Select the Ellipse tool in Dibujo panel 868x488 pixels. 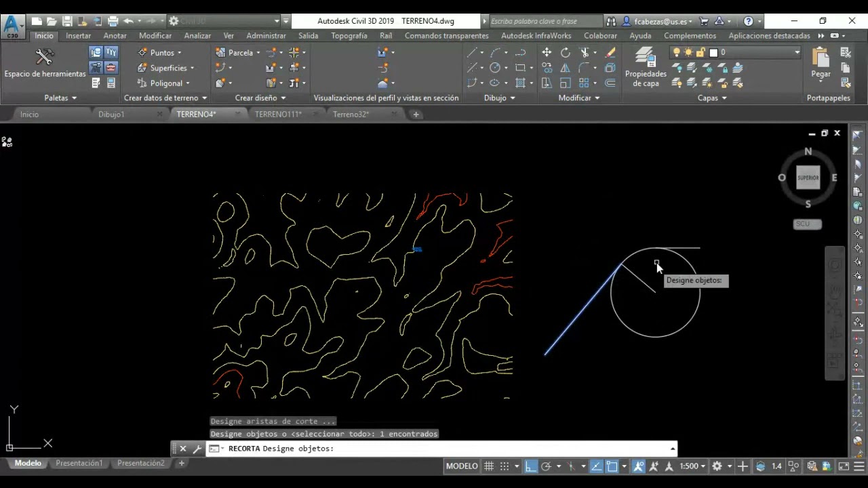495,83
